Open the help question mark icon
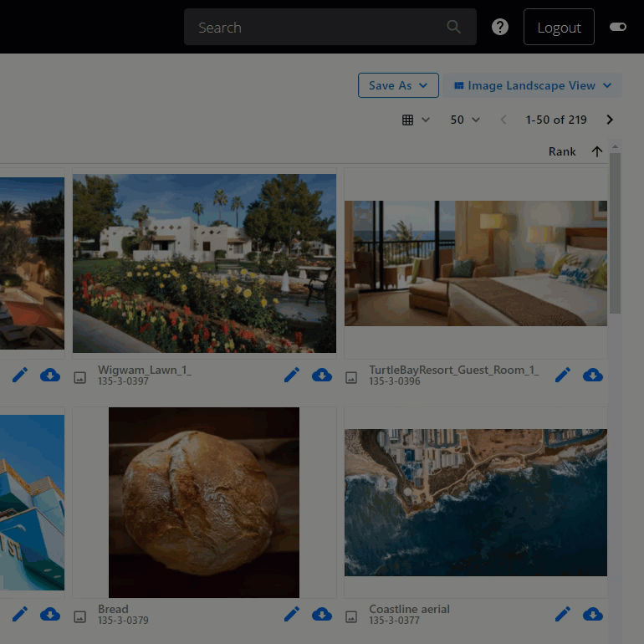This screenshot has width=644, height=644. [500, 27]
